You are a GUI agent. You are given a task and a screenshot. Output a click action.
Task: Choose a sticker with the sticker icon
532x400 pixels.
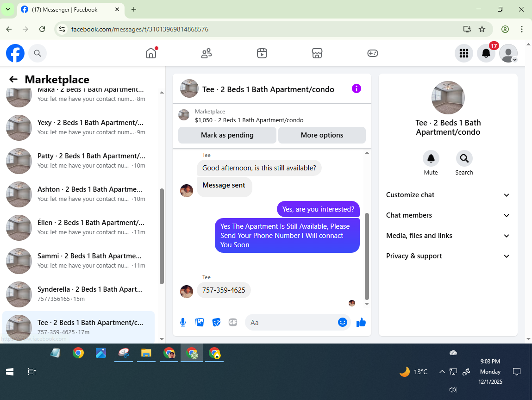[216, 322]
